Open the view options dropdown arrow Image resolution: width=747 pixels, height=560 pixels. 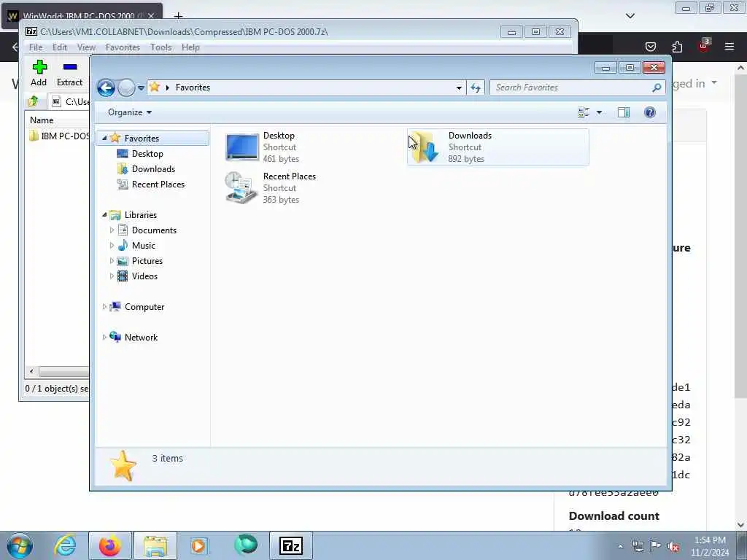click(x=600, y=112)
